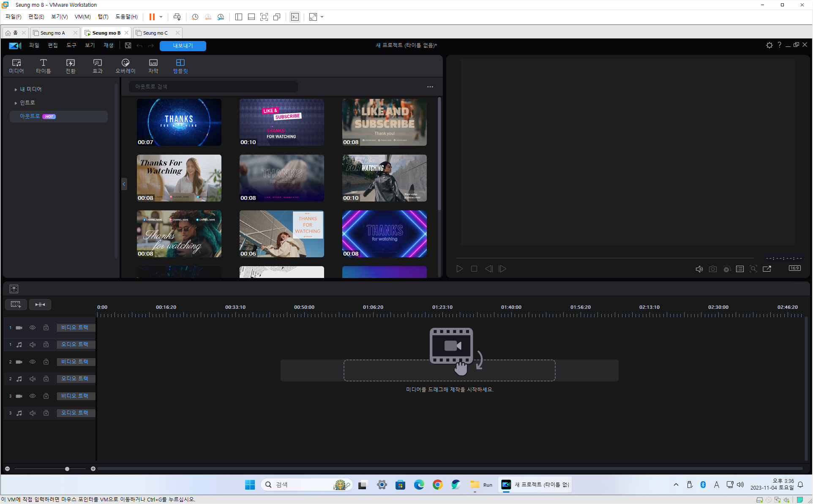Image resolution: width=813 pixels, height=504 pixels.
Task: Mute audio track 2 speaker icon
Action: tap(33, 379)
